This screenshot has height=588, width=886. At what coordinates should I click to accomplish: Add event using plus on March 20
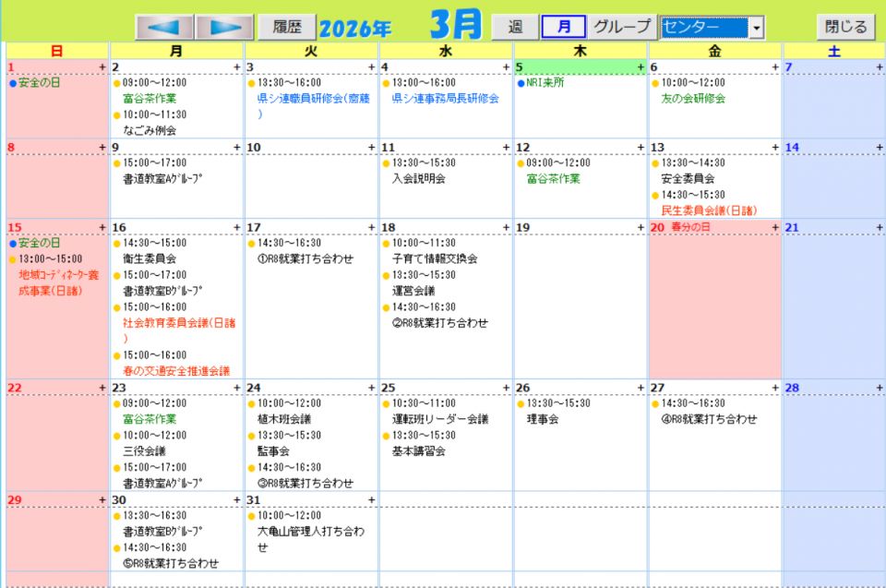(775, 228)
